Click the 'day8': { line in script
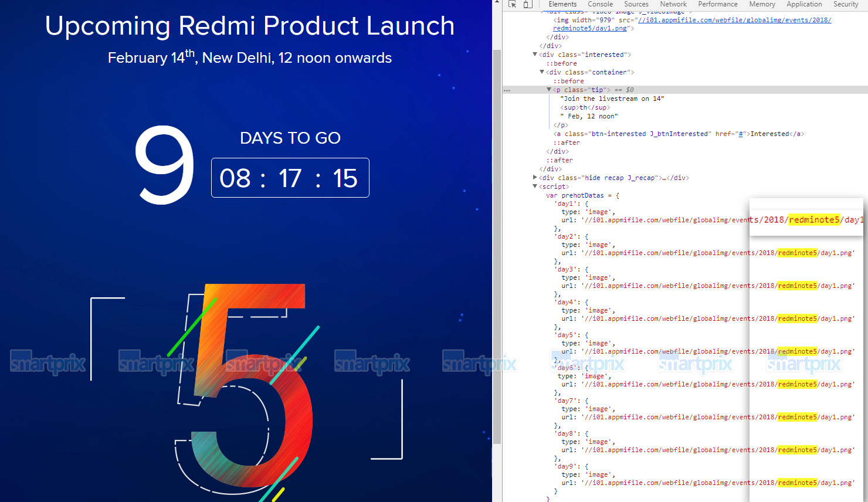Viewport: 868px width, 502px height. [x=571, y=433]
